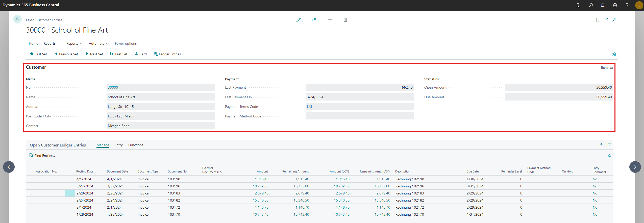Expand the Automate dropdown menu
The image size is (644, 223).
coord(99,43)
